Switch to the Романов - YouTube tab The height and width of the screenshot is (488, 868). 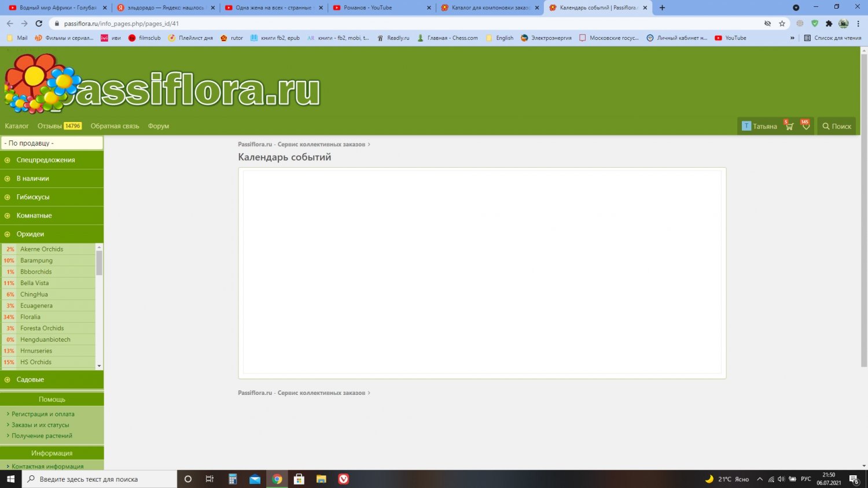pos(367,8)
